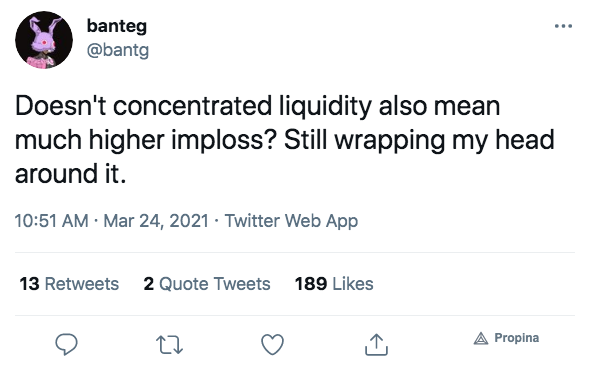591x370 pixels.
Task: Click the reply speech bubble icon
Action: coord(66,344)
